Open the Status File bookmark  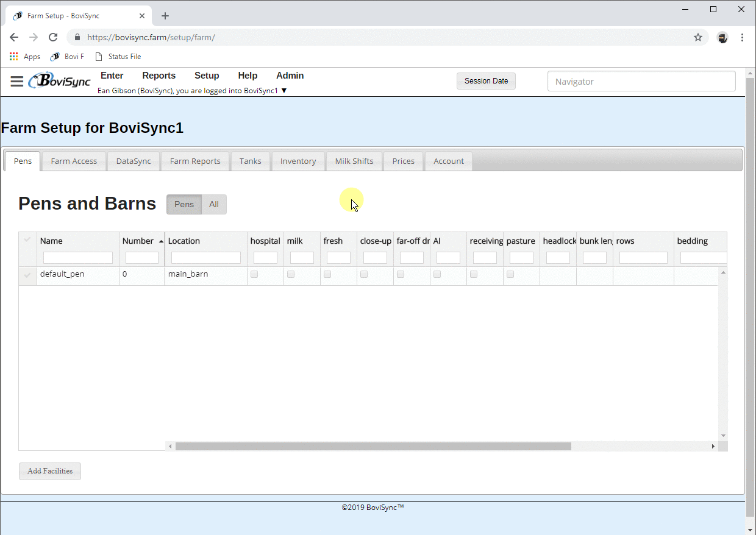coord(118,57)
